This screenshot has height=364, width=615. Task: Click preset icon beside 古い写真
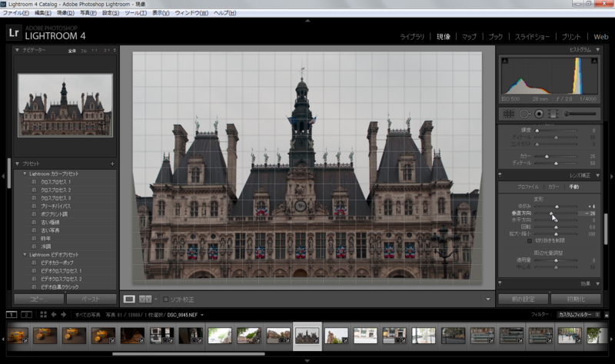34,230
